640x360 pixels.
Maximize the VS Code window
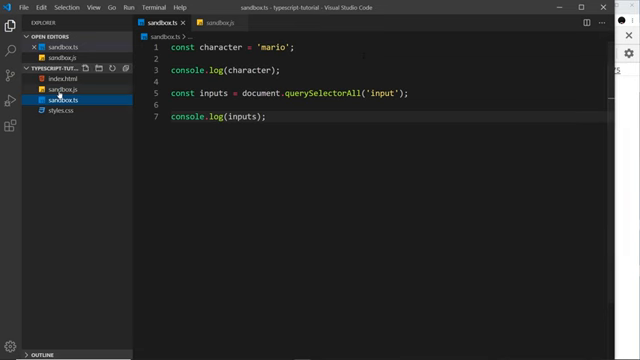[581, 7]
